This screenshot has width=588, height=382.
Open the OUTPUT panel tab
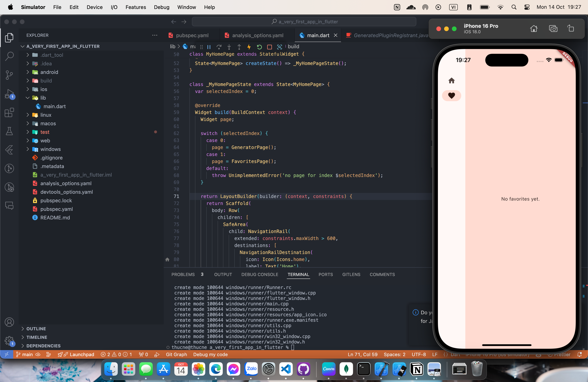(x=223, y=274)
